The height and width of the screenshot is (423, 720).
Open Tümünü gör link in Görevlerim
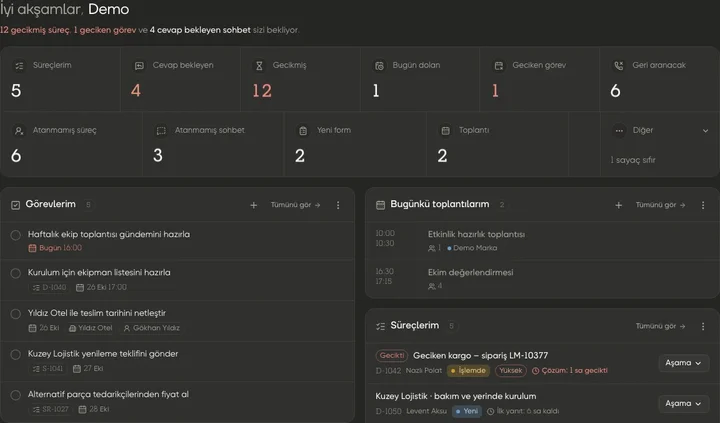click(x=295, y=205)
